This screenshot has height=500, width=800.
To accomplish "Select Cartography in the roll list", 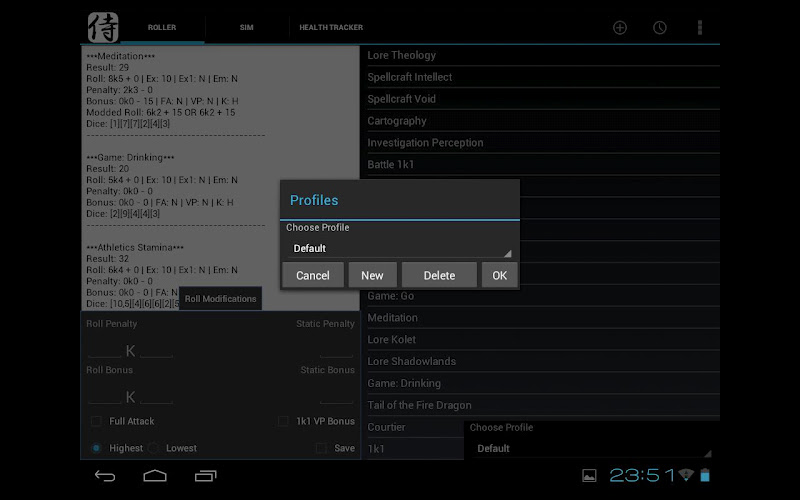I will (543, 121).
